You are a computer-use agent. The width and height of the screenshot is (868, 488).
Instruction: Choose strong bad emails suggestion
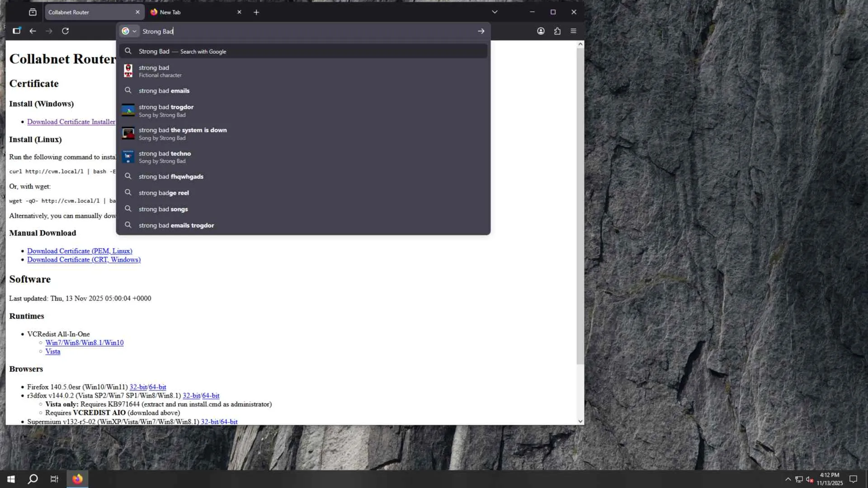(164, 91)
